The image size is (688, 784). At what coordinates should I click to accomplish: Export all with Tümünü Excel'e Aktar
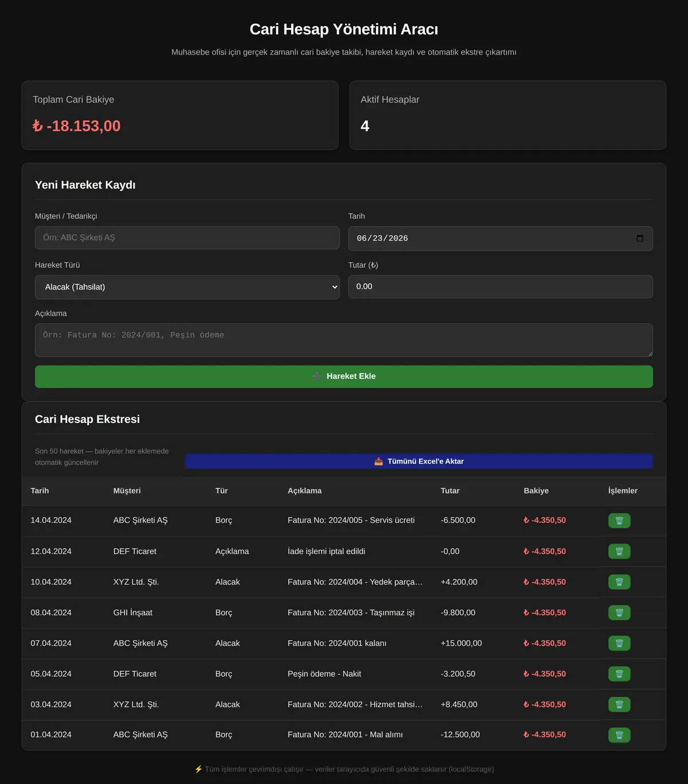tap(419, 461)
